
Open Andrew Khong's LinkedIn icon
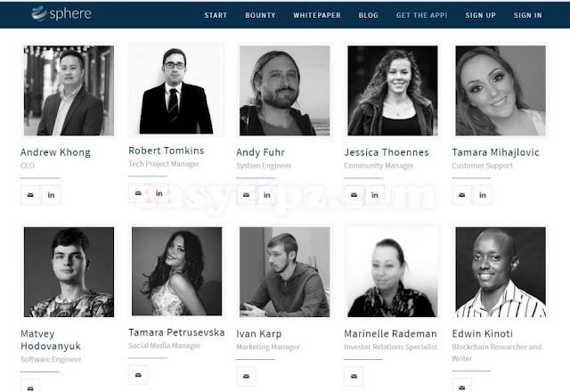pyautogui.click(x=51, y=195)
